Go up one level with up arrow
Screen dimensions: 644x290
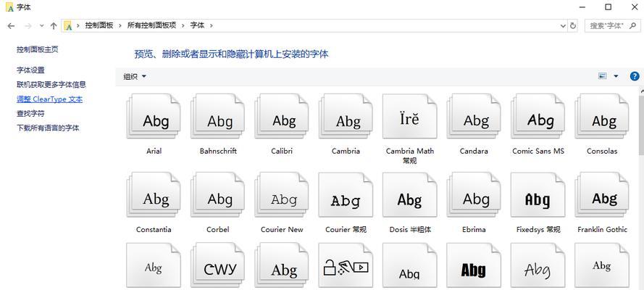(x=54, y=25)
